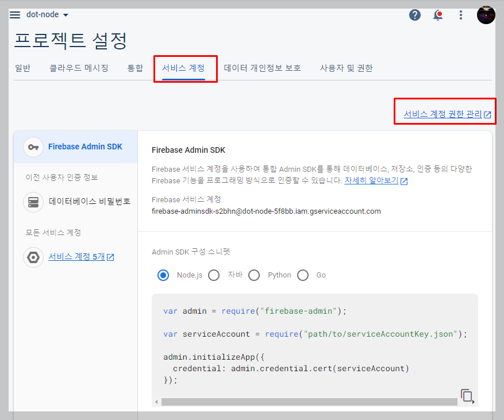Open the dot-node project dropdown
504x420 pixels.
click(x=47, y=15)
